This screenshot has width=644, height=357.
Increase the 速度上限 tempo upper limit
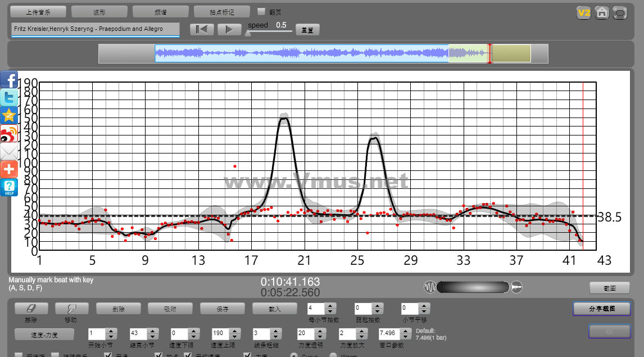235,331
